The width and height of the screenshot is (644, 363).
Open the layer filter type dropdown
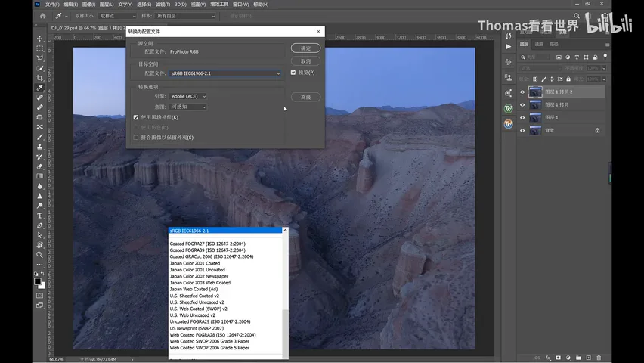[x=536, y=57]
